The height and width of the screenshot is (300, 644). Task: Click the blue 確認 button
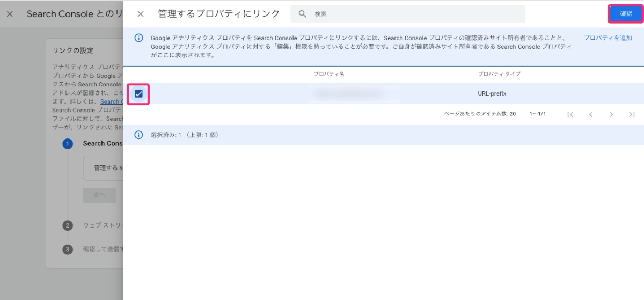coord(626,14)
